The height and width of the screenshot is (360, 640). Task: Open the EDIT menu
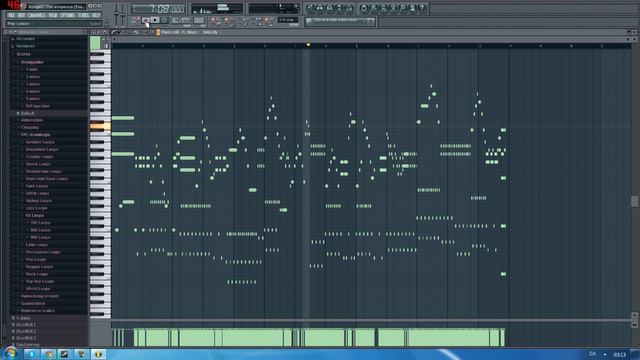pos(21,15)
